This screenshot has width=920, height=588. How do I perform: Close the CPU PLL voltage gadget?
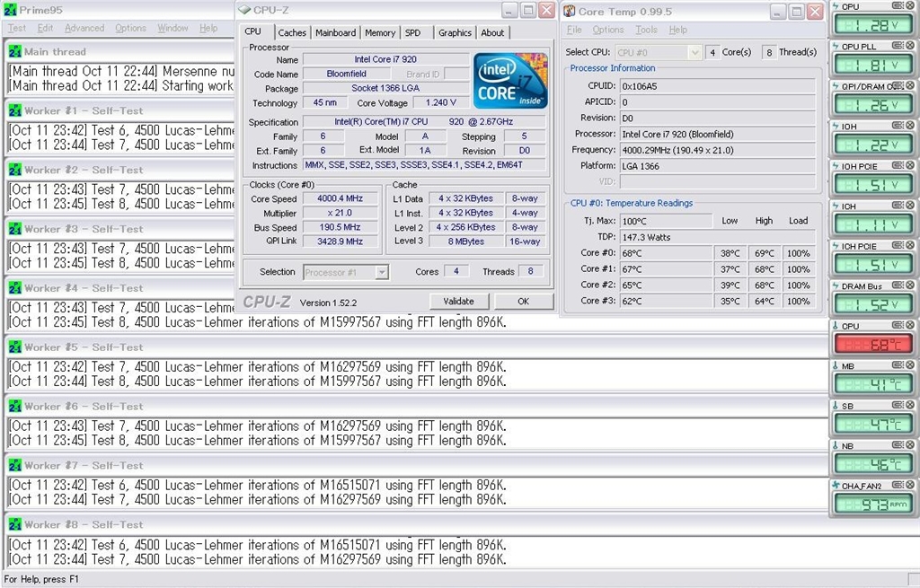pyautogui.click(x=910, y=45)
